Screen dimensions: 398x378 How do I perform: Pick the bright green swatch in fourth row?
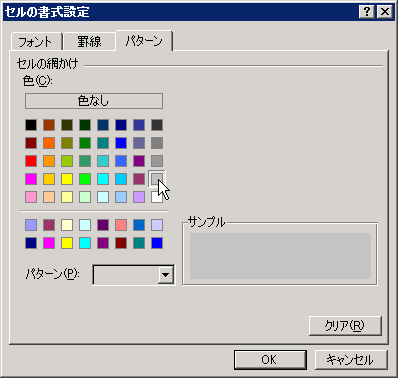click(x=85, y=179)
